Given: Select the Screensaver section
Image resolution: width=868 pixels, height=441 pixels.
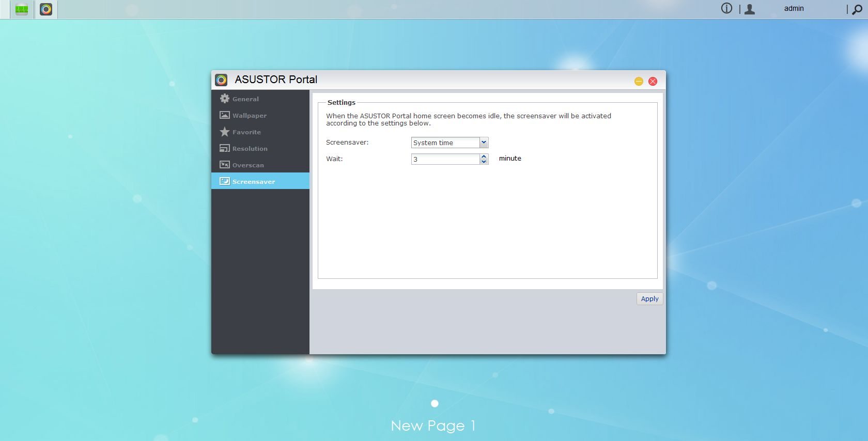Looking at the screenshot, I should coord(260,181).
